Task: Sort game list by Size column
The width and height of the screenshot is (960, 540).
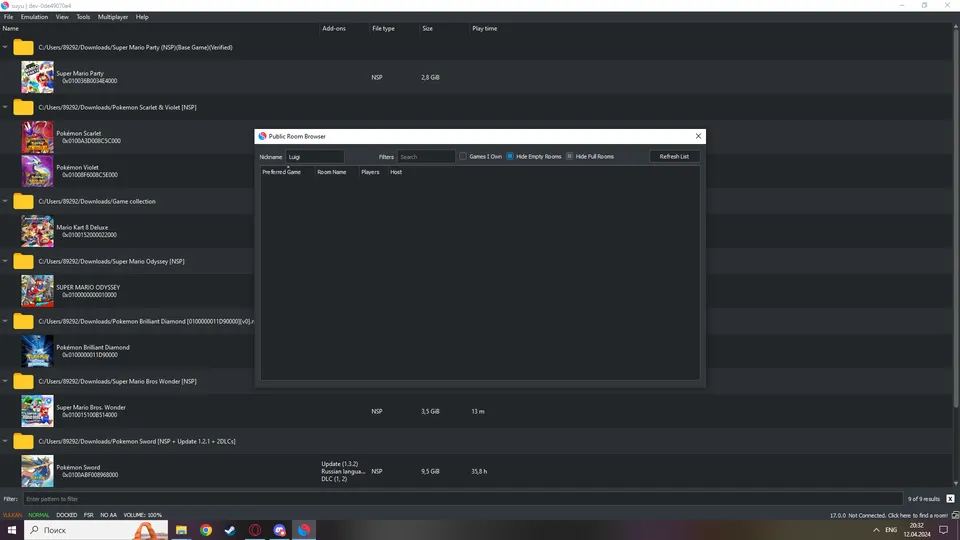Action: coord(427,28)
